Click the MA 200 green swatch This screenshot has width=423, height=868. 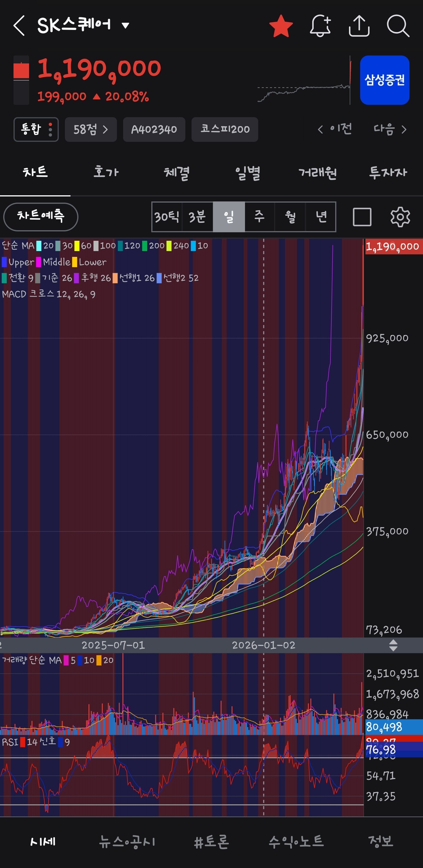(145, 246)
